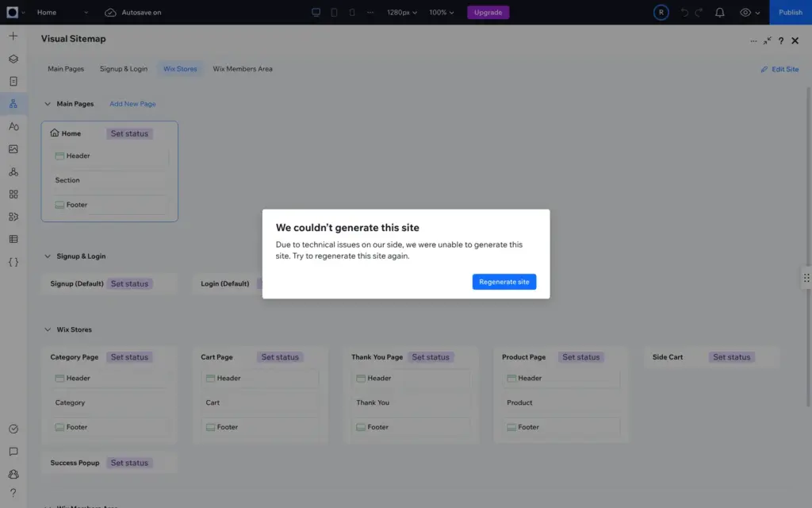The width and height of the screenshot is (812, 508).
Task: Open the Add Elements plus icon
Action: pyautogui.click(x=13, y=37)
